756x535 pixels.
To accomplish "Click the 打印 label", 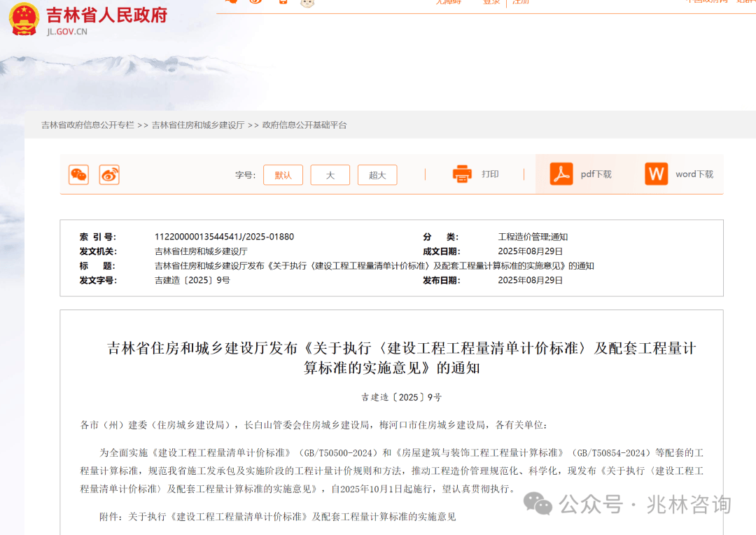I will [490, 174].
